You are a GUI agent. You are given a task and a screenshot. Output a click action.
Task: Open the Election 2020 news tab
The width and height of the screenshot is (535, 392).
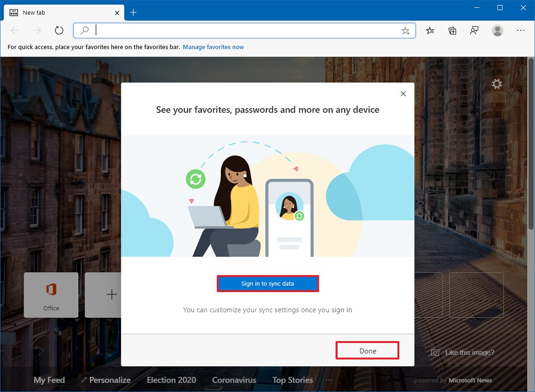[x=171, y=380]
